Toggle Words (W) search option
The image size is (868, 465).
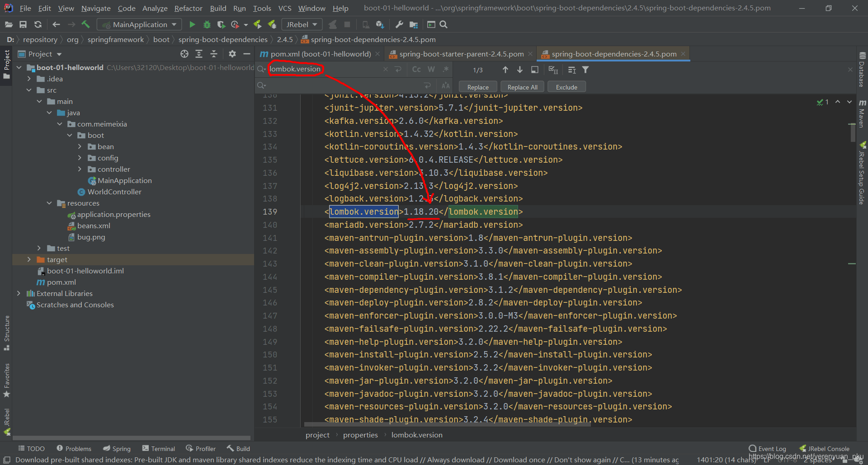point(431,69)
